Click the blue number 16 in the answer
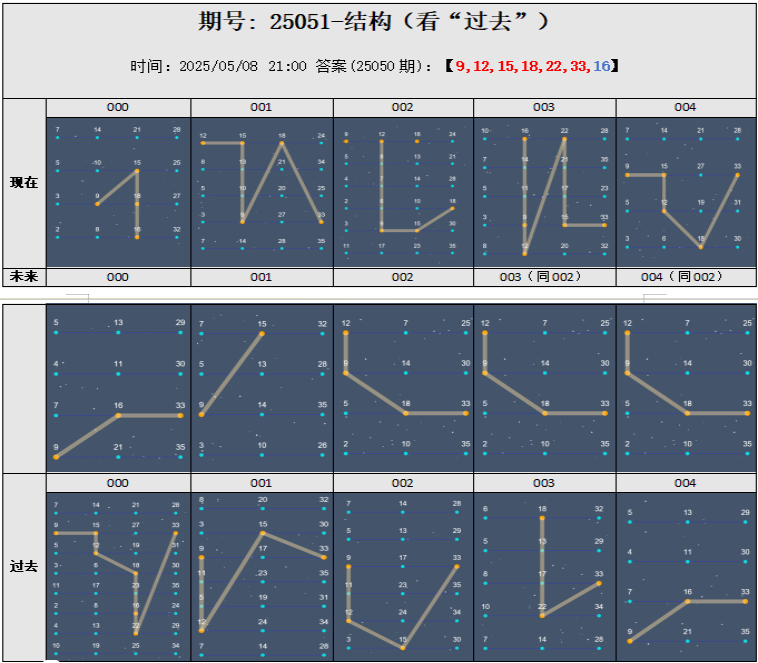The height and width of the screenshot is (663, 758). [x=601, y=66]
